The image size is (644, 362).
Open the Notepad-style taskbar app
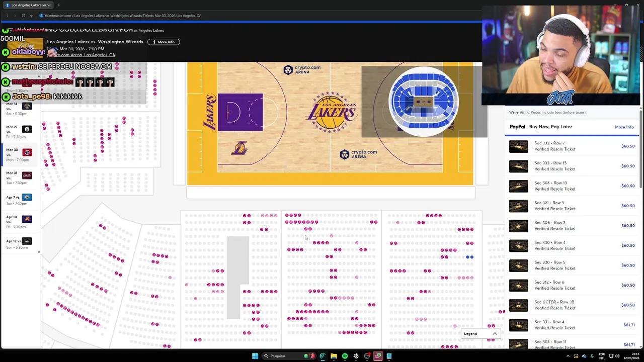point(389,356)
